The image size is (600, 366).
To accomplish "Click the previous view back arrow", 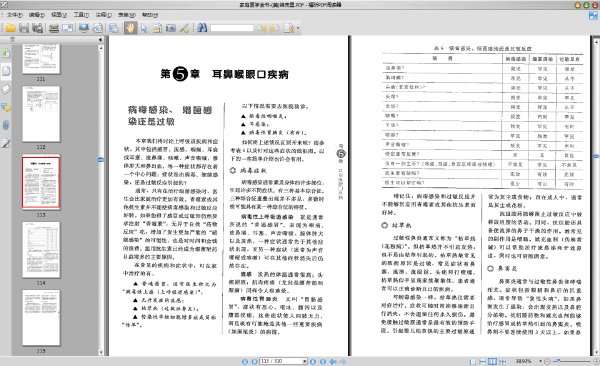I will (333, 361).
